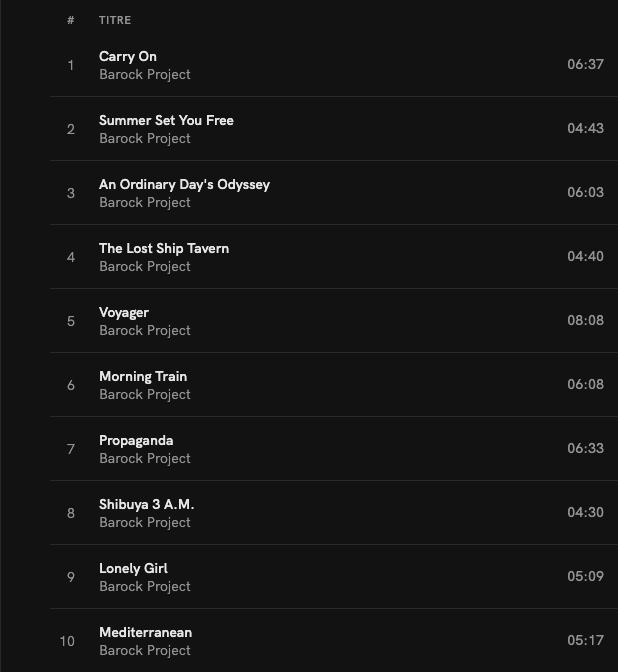Click Barock Project link beneath Propaganda
The height and width of the screenshot is (672, 618).
(x=145, y=459)
